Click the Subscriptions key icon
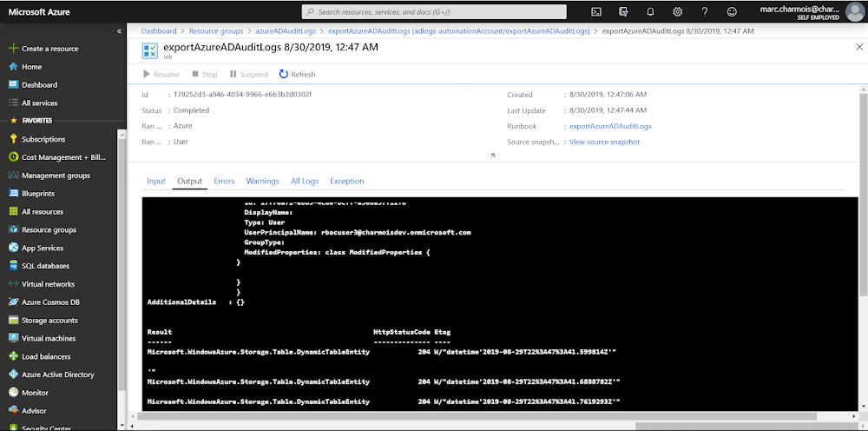This screenshot has height=431, width=868. 14,139
